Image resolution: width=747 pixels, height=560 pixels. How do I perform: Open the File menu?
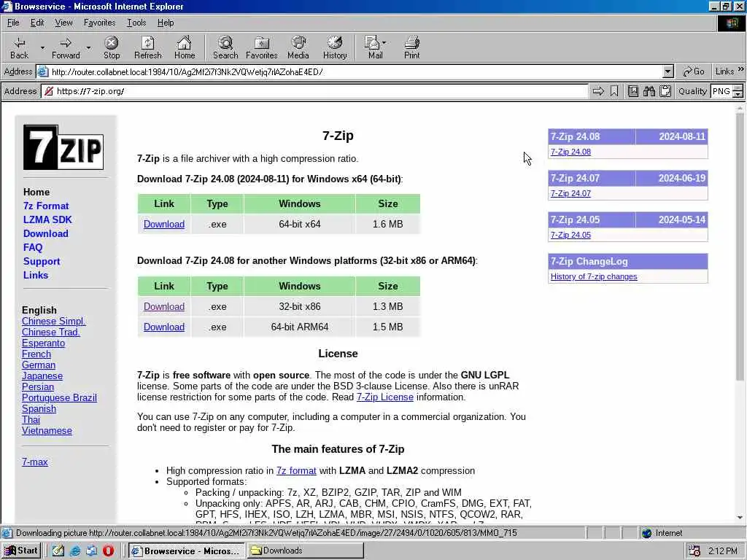pos(13,23)
